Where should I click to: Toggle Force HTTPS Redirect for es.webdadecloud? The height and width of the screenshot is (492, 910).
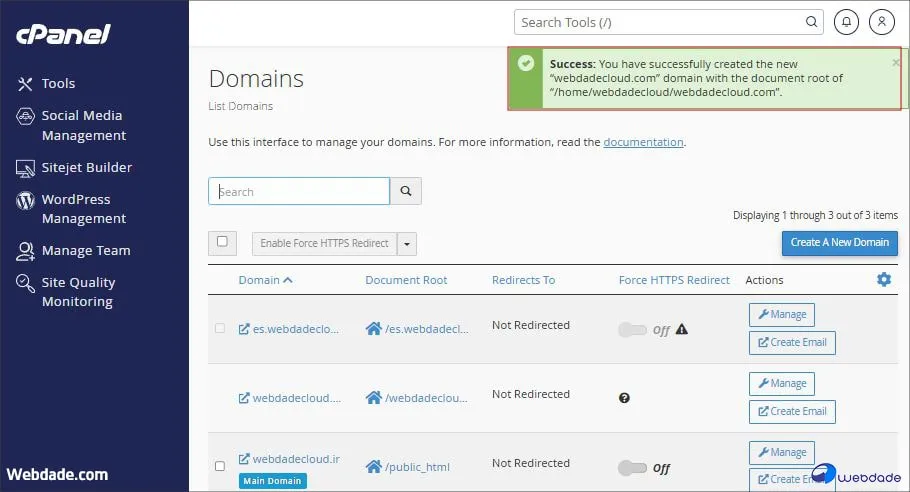[632, 329]
